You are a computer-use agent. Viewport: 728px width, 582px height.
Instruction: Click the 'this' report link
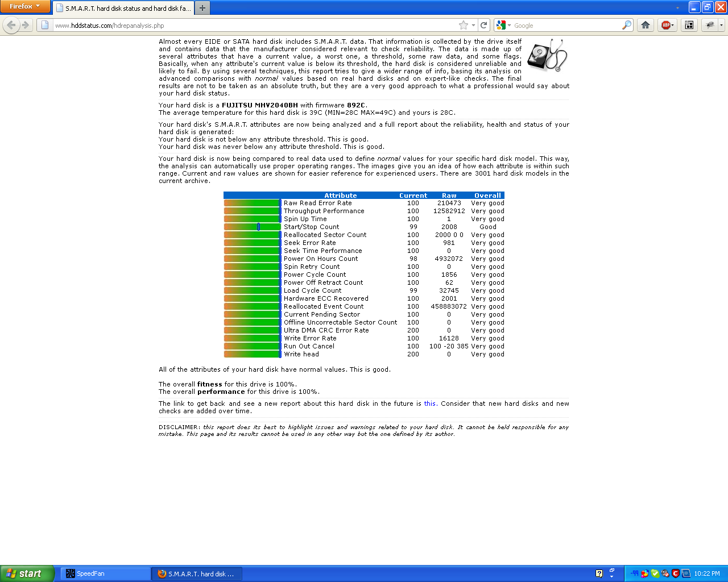430,404
